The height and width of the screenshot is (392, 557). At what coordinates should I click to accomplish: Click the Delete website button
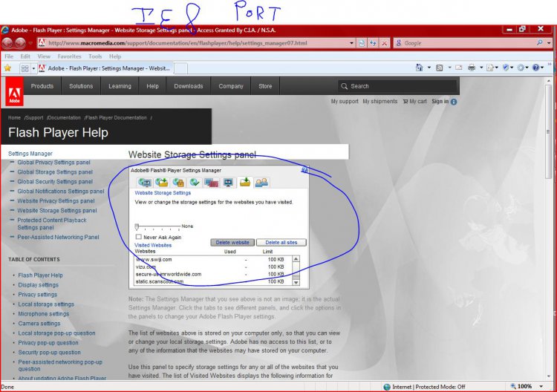(232, 242)
